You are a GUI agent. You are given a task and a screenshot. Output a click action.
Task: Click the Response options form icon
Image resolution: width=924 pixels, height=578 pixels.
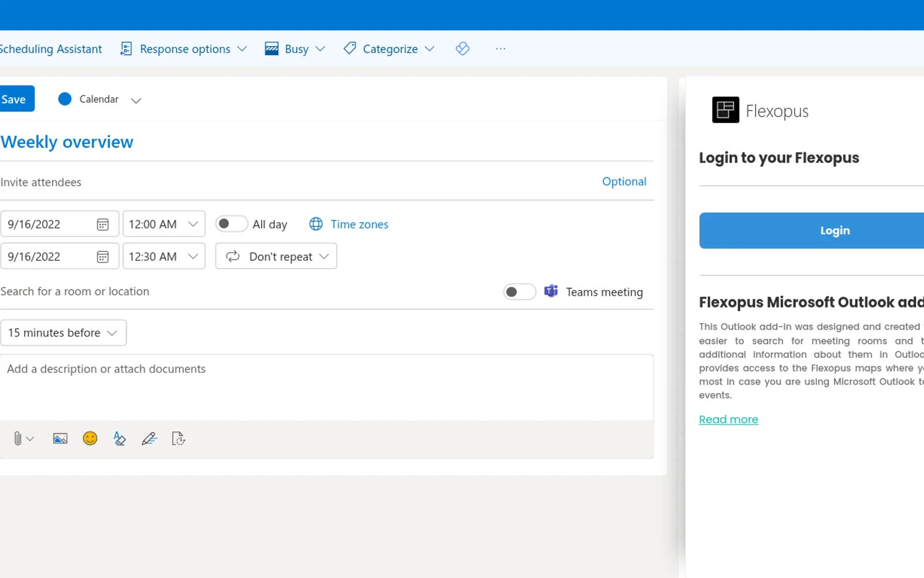(126, 49)
